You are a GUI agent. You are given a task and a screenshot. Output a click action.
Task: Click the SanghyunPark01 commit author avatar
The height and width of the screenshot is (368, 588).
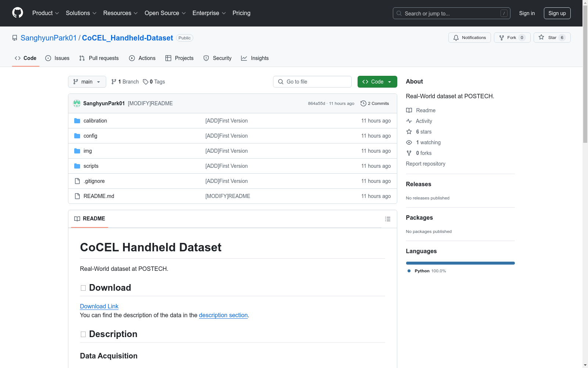[x=77, y=103]
